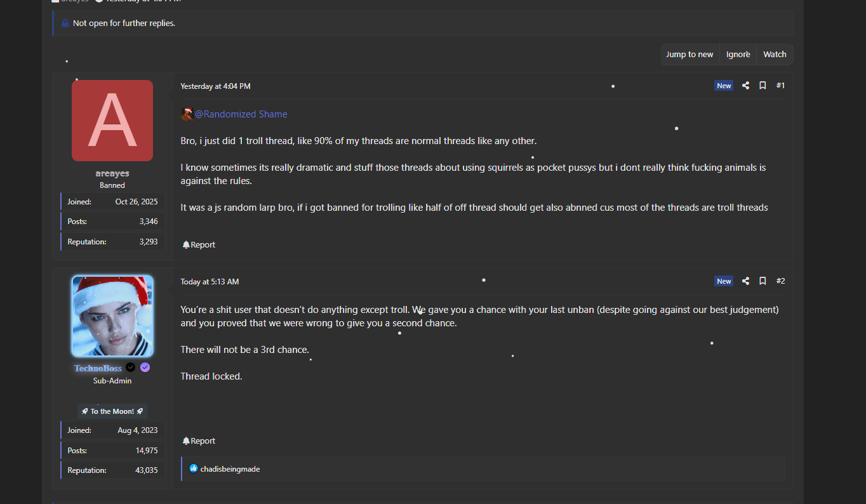Open TechnoBoss's profile picture
The image size is (866, 504).
click(x=112, y=316)
